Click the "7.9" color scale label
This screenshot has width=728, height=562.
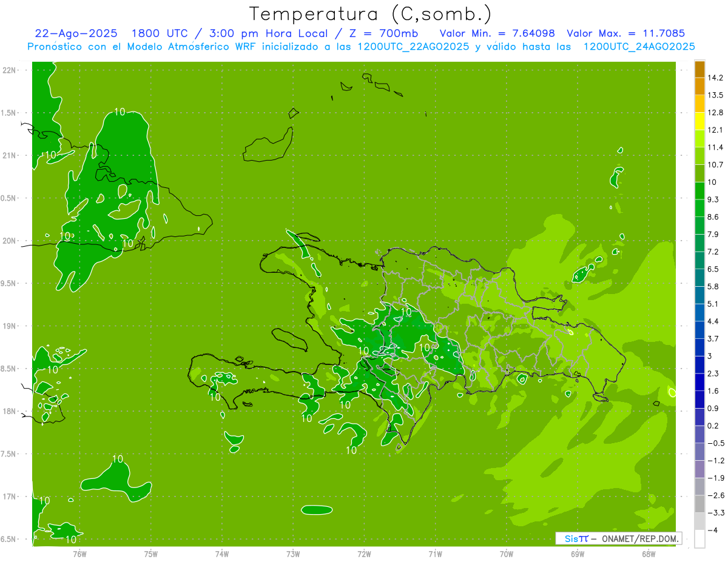click(713, 235)
